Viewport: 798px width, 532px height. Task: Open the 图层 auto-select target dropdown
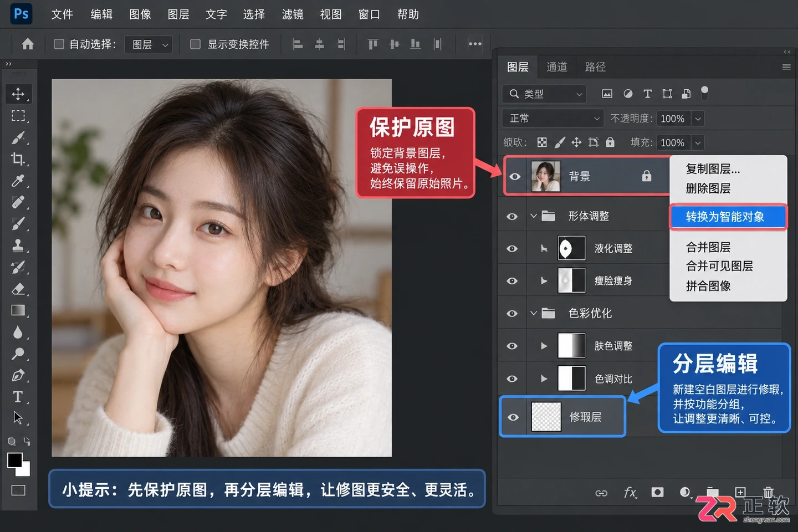(x=149, y=44)
